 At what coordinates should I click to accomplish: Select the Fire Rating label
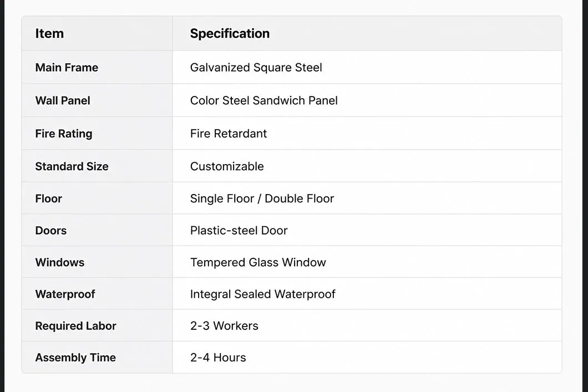tap(64, 134)
